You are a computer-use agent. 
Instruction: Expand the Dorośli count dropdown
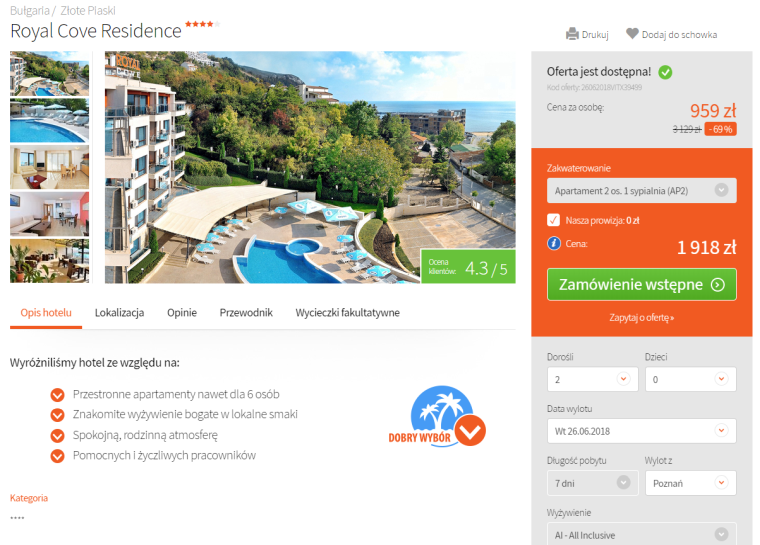592,379
